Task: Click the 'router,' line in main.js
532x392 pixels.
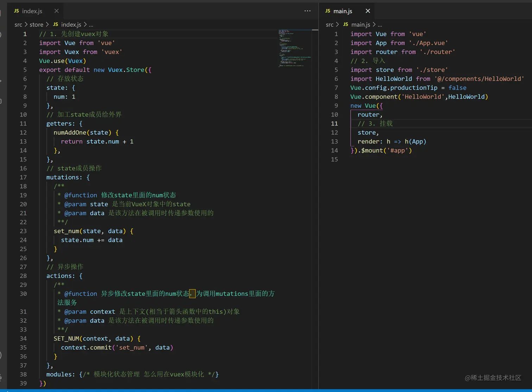Action: 370,115
